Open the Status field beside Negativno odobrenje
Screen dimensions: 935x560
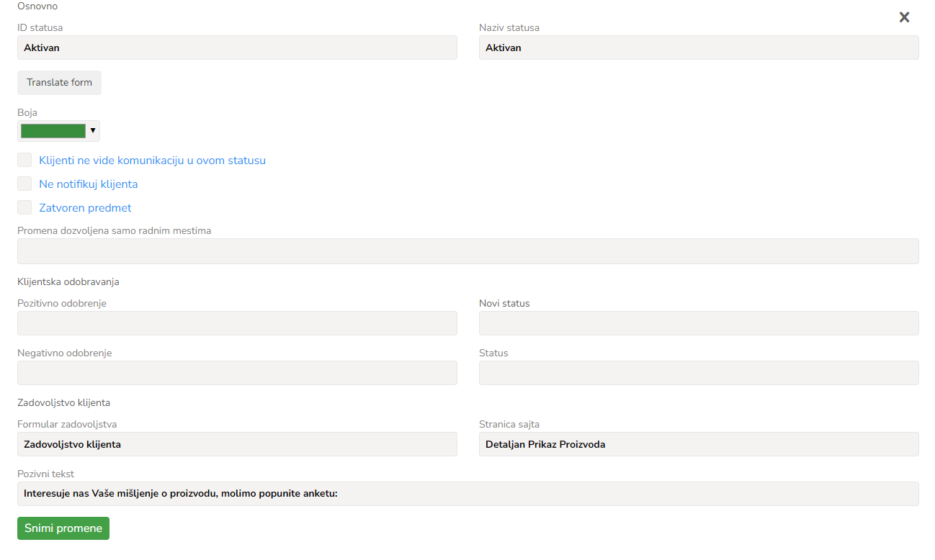pyautogui.click(x=699, y=373)
